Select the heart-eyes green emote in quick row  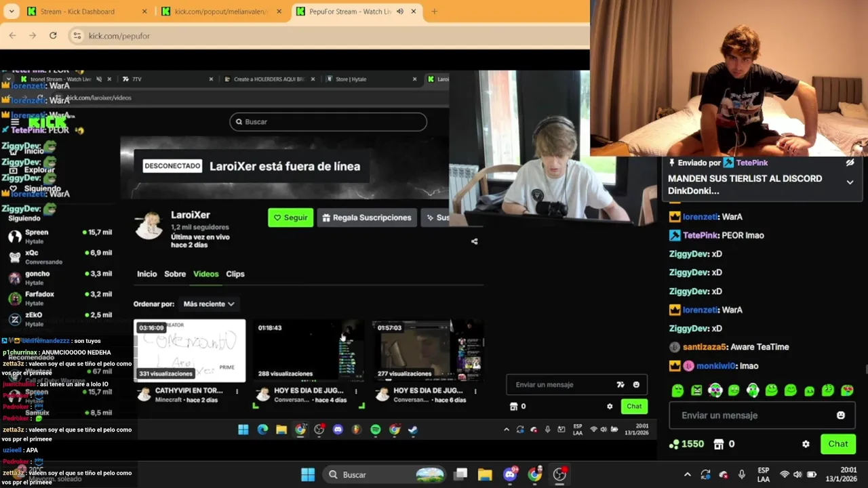[847, 390]
